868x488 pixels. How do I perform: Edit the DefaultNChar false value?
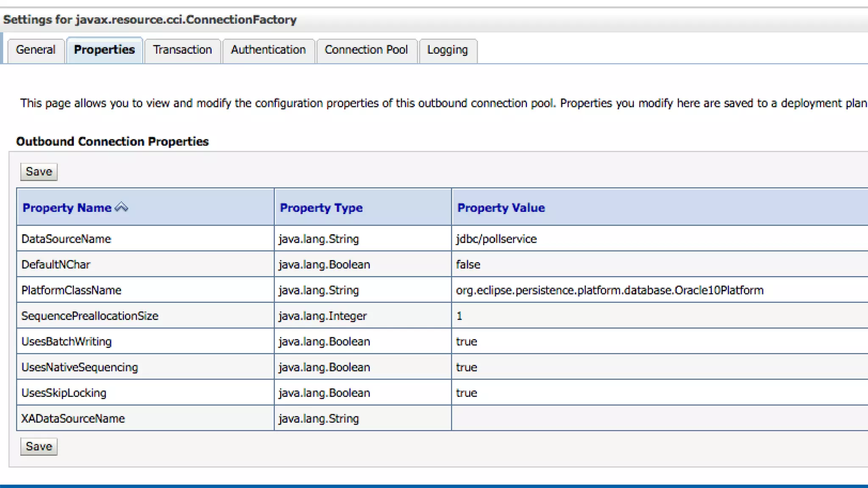click(468, 265)
